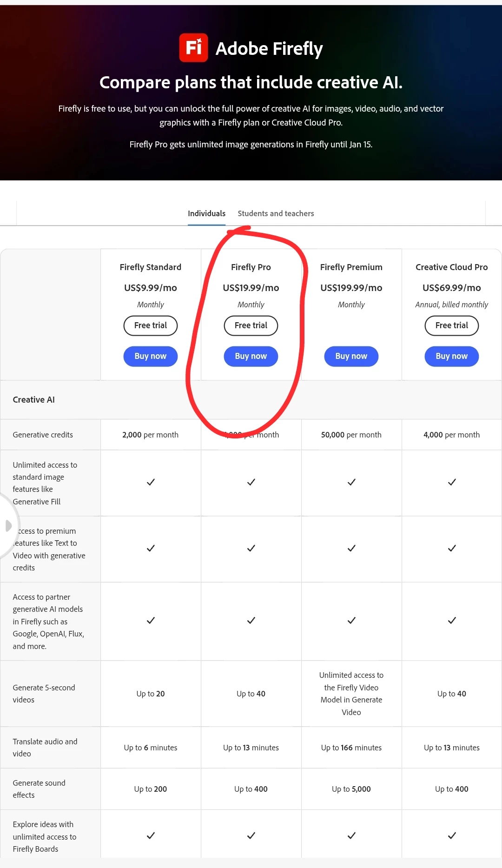502x868 pixels.
Task: Click Firefly Standard's Firefly Boards checkmark
Action: point(151,835)
